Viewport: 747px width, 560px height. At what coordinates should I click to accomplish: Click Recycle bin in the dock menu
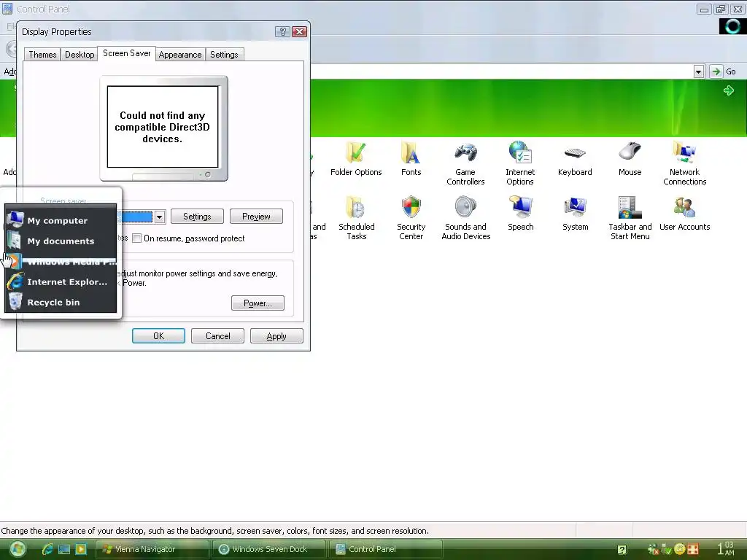(x=61, y=303)
